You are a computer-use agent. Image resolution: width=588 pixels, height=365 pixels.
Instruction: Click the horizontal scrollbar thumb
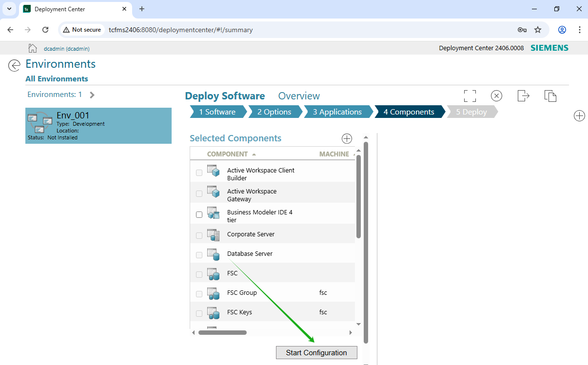click(x=222, y=332)
